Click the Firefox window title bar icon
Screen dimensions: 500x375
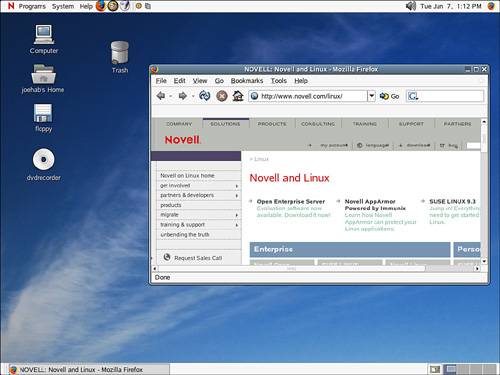[154, 69]
